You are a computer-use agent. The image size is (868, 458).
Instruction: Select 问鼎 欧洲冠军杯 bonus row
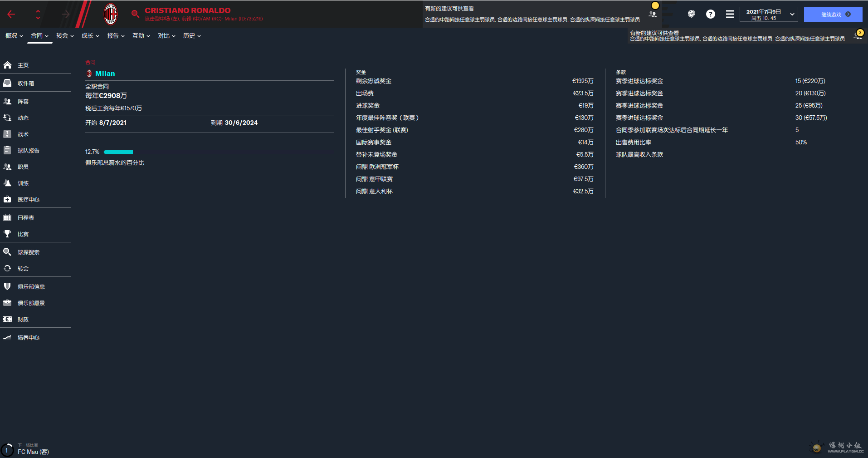(x=475, y=167)
